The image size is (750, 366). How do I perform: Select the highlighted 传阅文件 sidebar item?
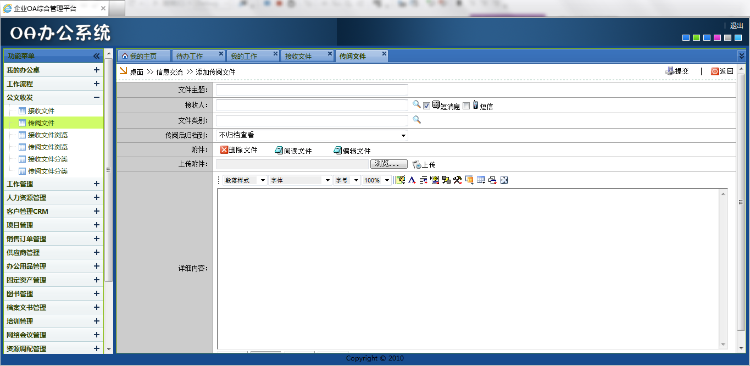pos(53,123)
